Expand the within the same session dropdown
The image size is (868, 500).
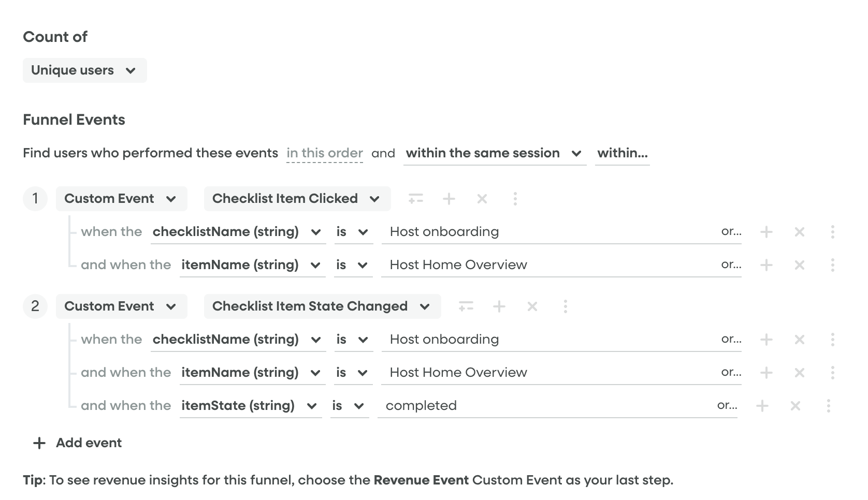click(494, 153)
